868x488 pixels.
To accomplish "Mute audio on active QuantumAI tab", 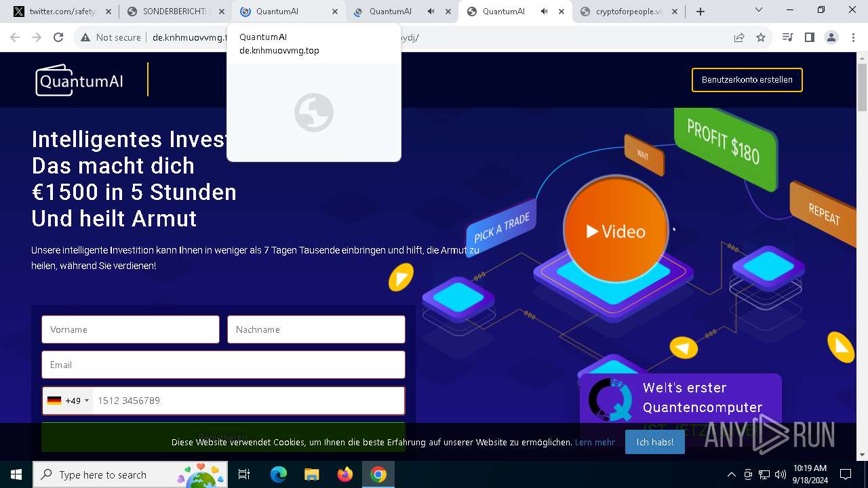I will (x=545, y=12).
